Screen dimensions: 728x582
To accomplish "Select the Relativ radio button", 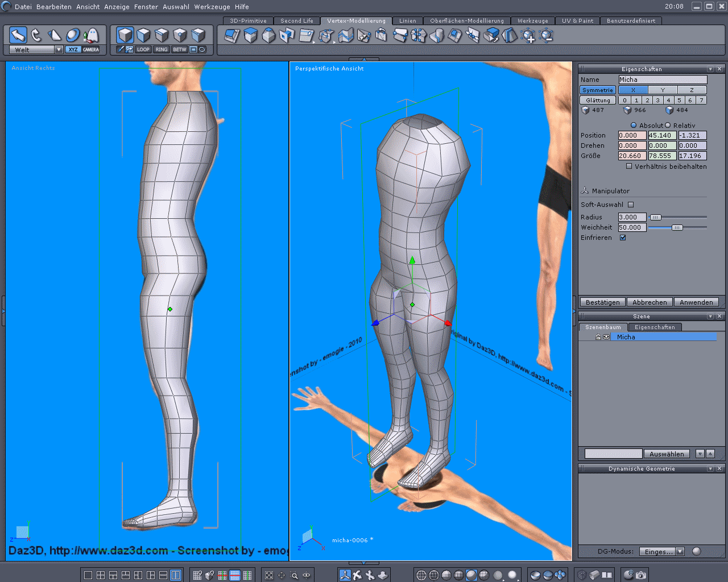I will (668, 125).
